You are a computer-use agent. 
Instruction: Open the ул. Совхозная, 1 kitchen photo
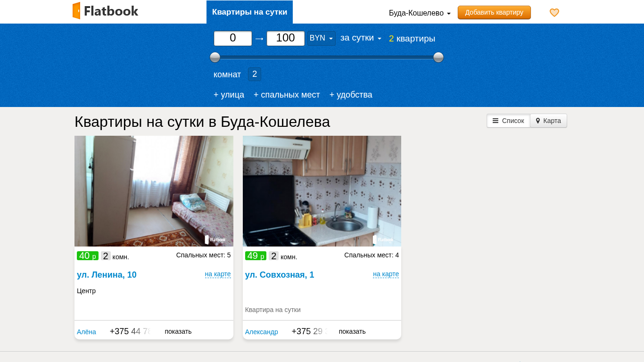pos(322,191)
